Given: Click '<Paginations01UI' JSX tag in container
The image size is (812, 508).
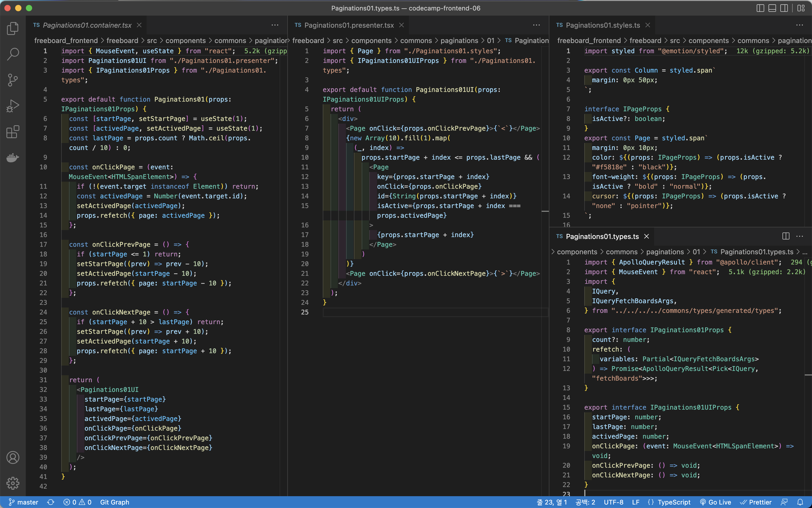Looking at the screenshot, I should click(x=108, y=389).
